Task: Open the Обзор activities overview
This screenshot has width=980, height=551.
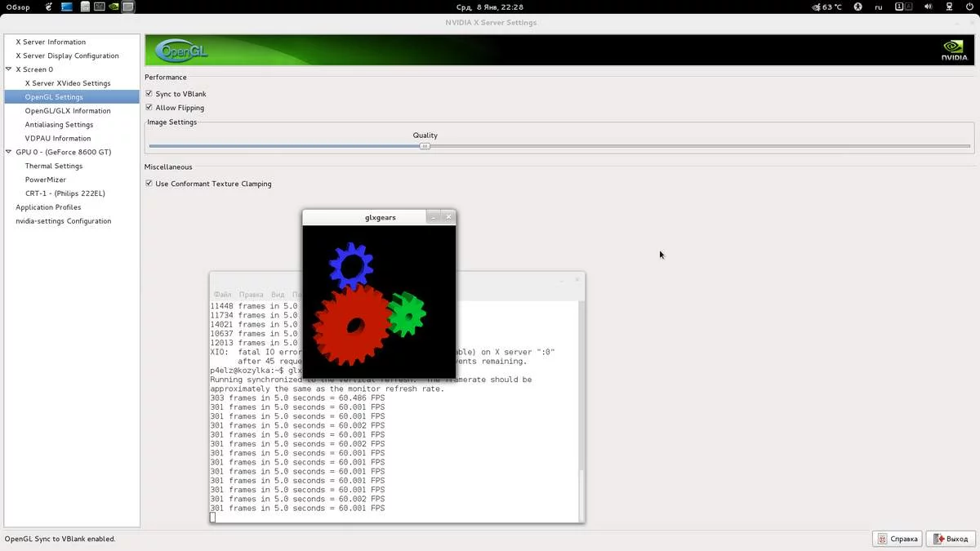Action: click(18, 7)
